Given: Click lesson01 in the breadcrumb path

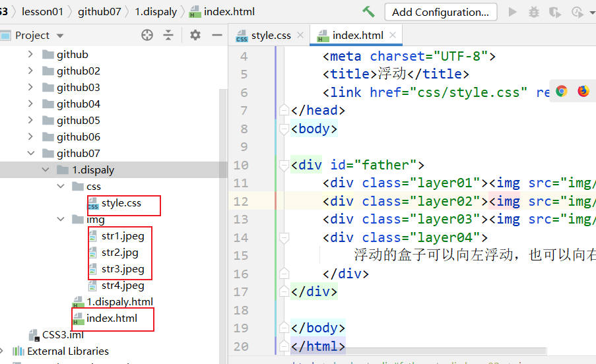Looking at the screenshot, I should 42,12.
